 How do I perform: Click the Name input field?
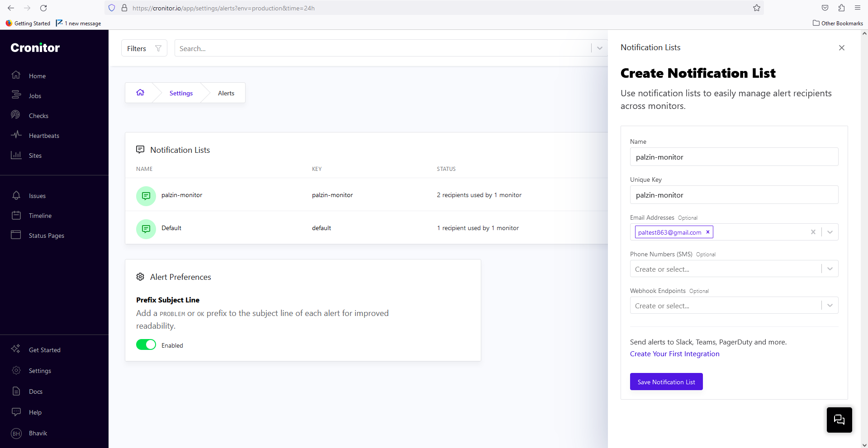734,157
